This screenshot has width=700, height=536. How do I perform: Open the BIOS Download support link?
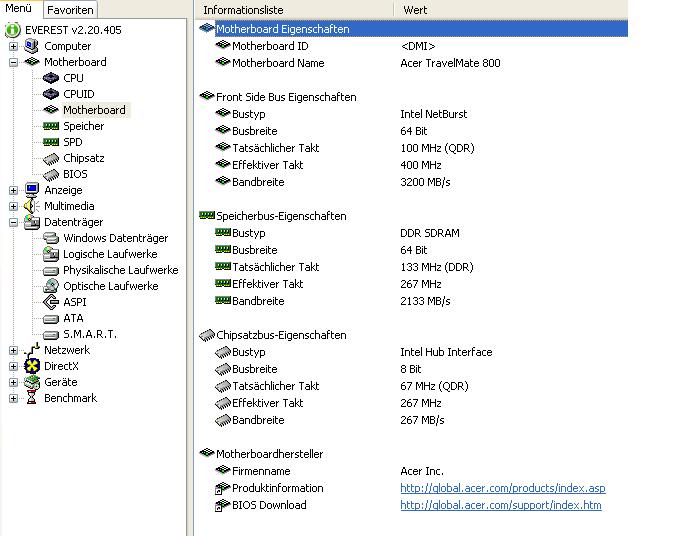[x=500, y=505]
